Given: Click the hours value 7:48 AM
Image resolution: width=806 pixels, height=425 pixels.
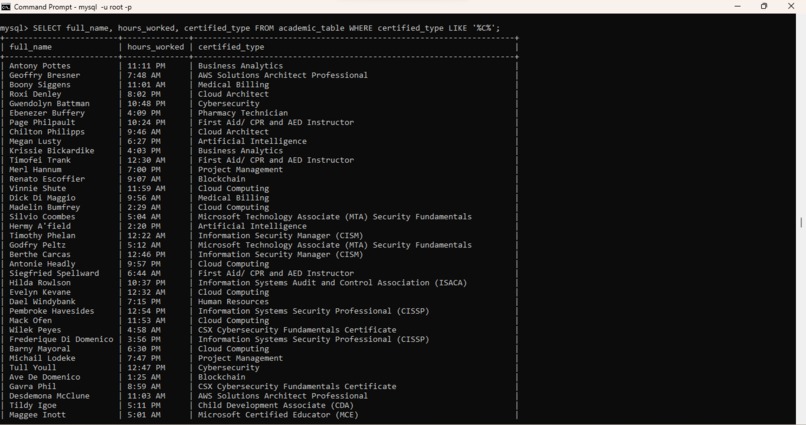Looking at the screenshot, I should tap(143, 75).
